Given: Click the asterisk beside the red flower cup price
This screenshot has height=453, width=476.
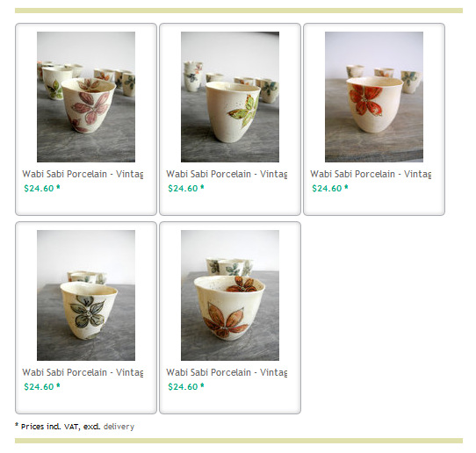Looking at the screenshot, I should coord(346,187).
